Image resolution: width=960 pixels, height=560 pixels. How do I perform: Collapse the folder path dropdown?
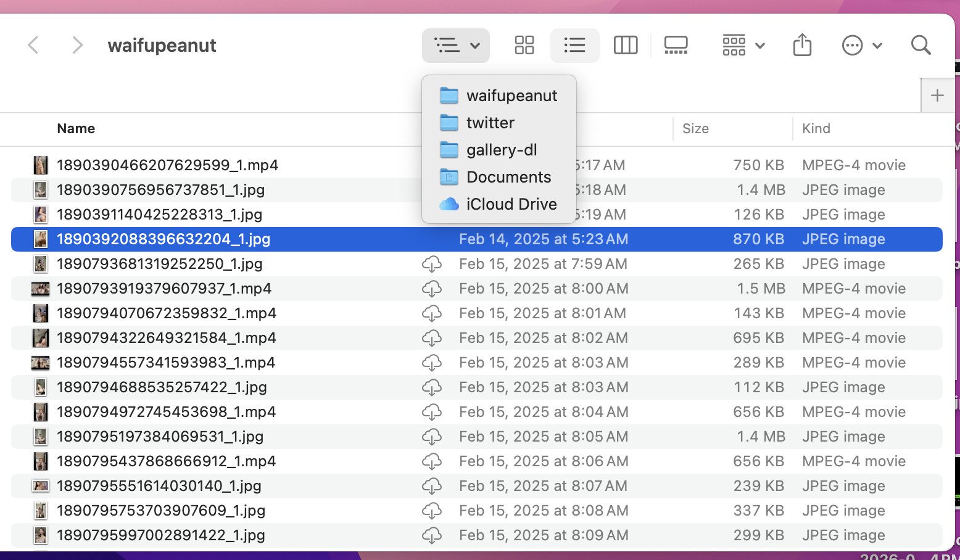[x=456, y=45]
